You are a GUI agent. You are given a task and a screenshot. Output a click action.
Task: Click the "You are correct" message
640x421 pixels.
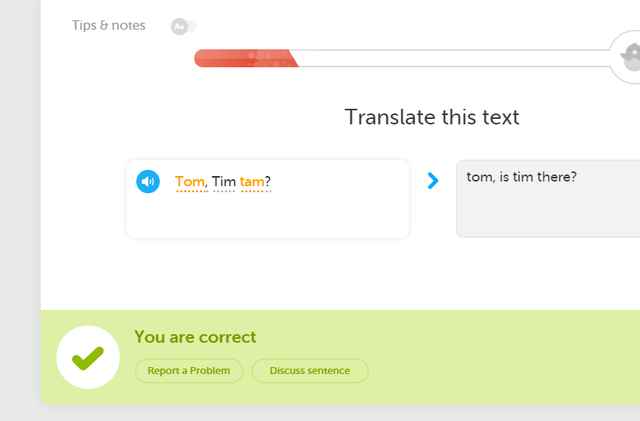point(195,338)
